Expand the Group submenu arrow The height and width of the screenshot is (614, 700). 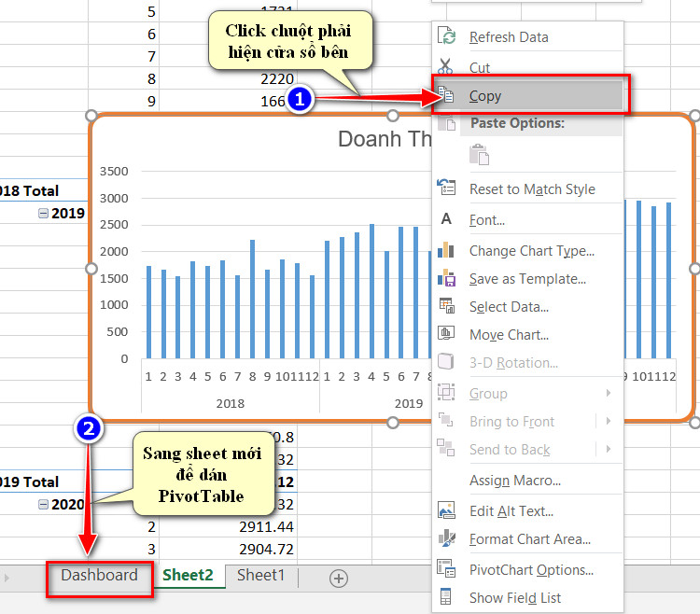(608, 393)
